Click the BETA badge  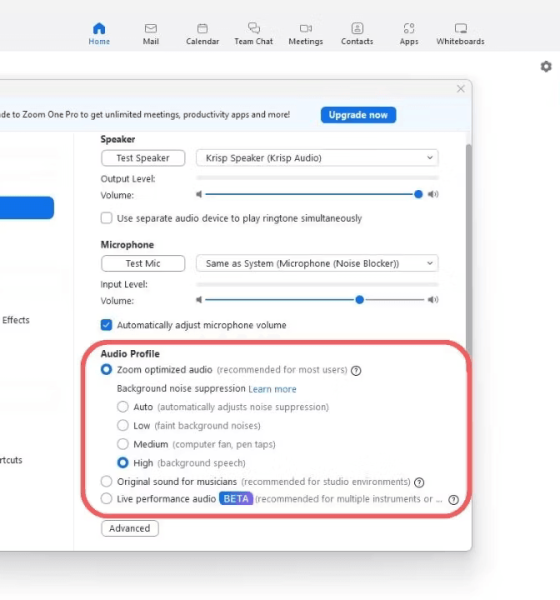(236, 499)
